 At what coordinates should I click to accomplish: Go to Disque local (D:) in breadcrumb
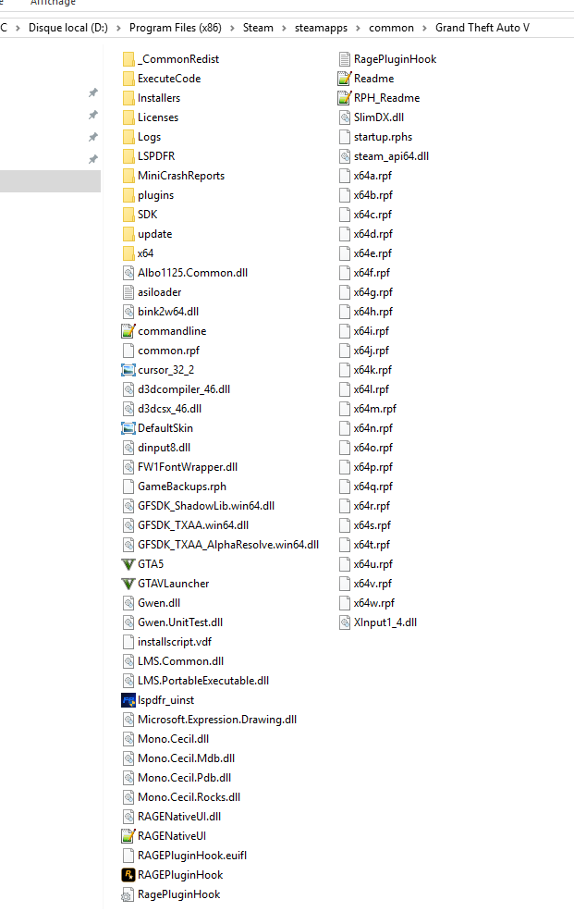[x=68, y=28]
